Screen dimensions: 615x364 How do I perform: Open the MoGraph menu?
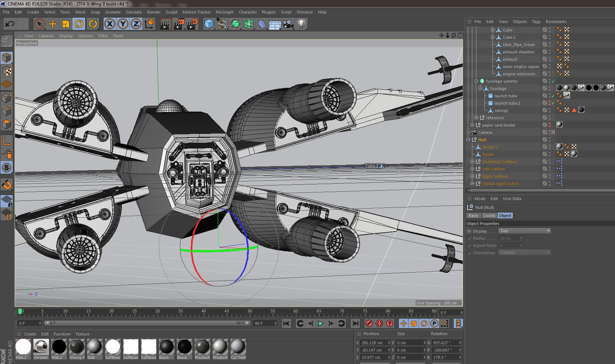[224, 12]
